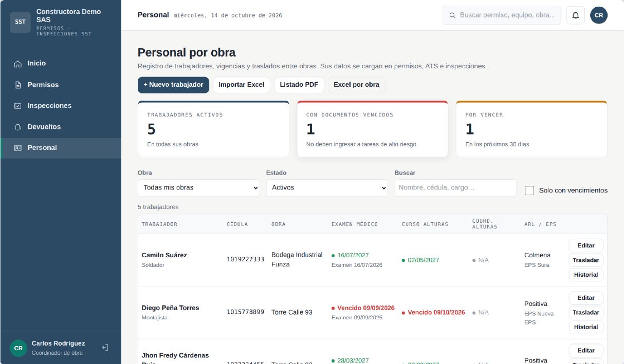Click the top search field
This screenshot has height=364, width=624.
pyautogui.click(x=502, y=15)
